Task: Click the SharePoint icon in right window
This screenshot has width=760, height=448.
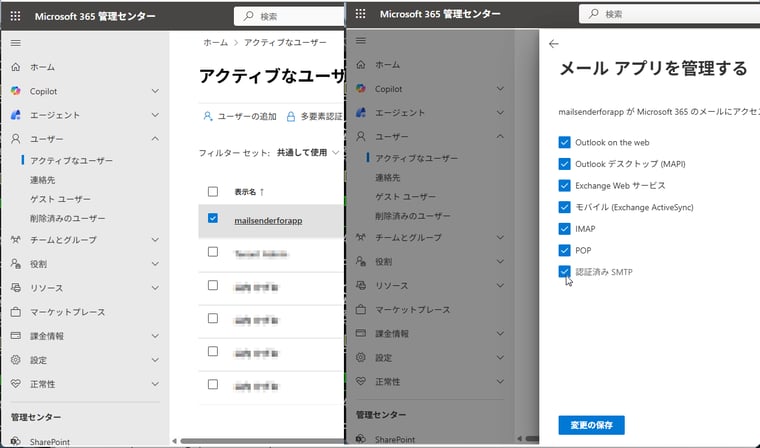Action: pos(361,439)
